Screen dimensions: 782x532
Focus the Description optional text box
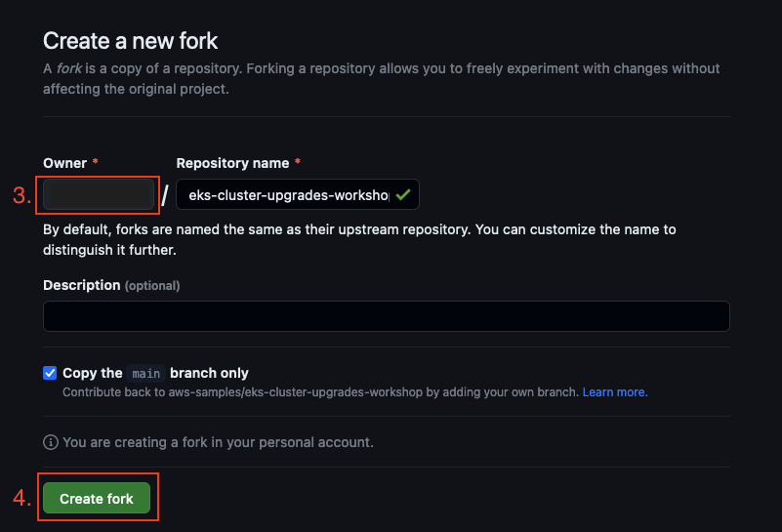point(387,316)
